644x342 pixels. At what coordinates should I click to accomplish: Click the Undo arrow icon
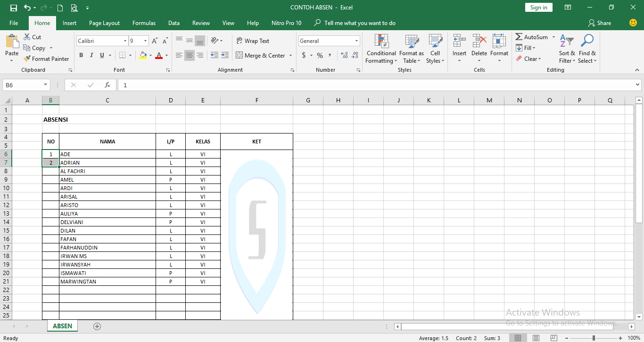[27, 8]
